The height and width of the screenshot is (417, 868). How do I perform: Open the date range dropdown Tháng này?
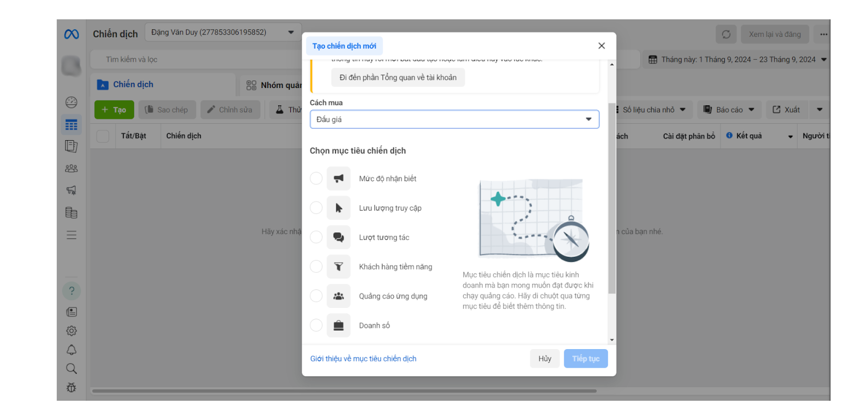[737, 60]
